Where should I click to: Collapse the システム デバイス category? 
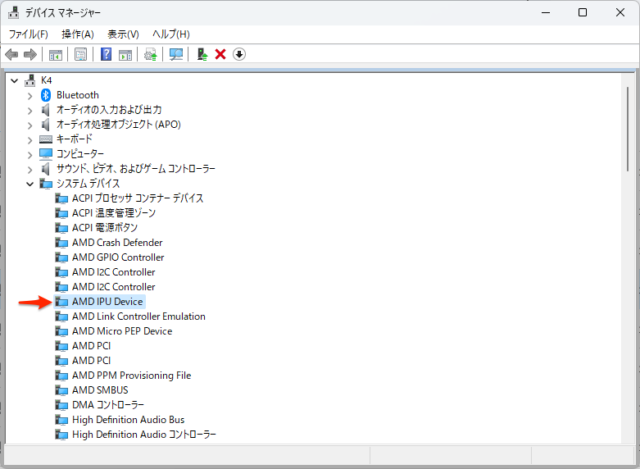tap(30, 183)
